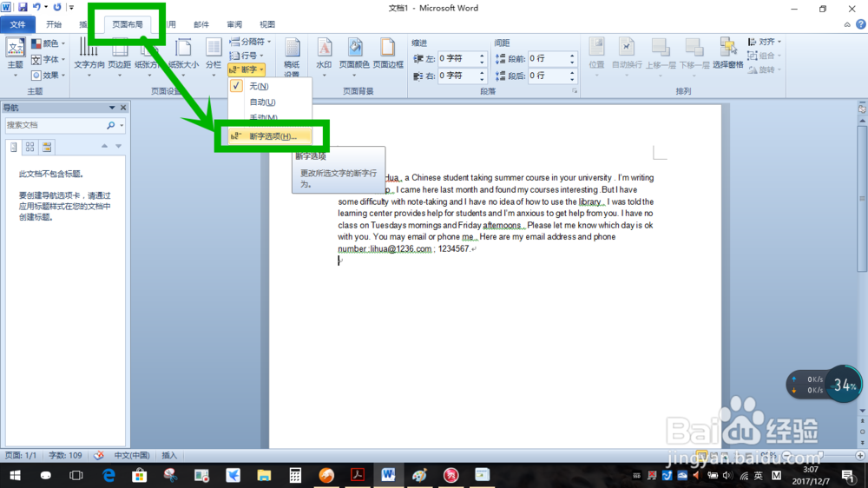Open Position (位置) options
Screen dimensions: 868x488
pyautogui.click(x=596, y=57)
